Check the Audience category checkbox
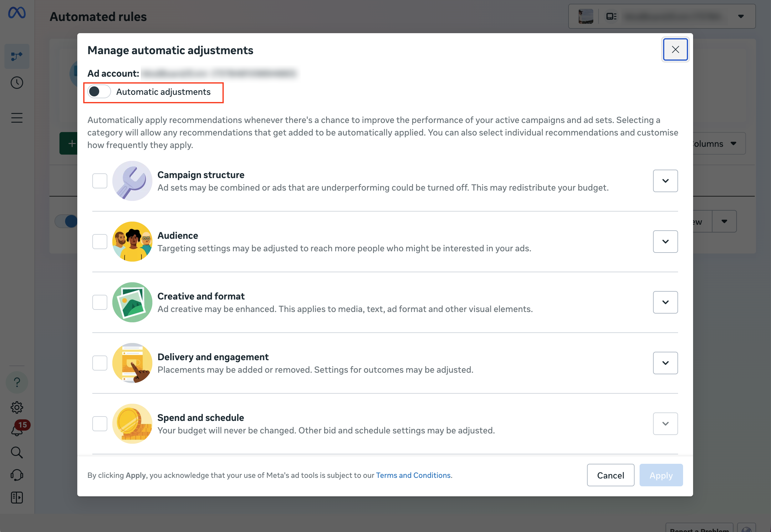771x532 pixels. (100, 242)
